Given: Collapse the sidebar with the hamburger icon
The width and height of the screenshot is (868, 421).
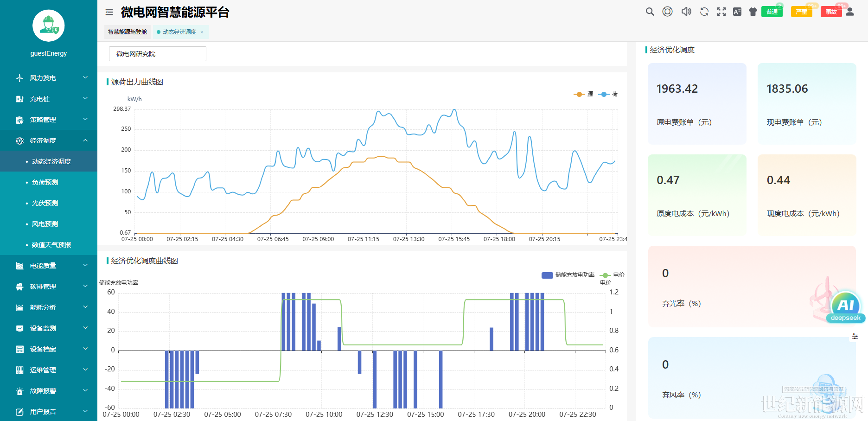Looking at the screenshot, I should pyautogui.click(x=109, y=13).
